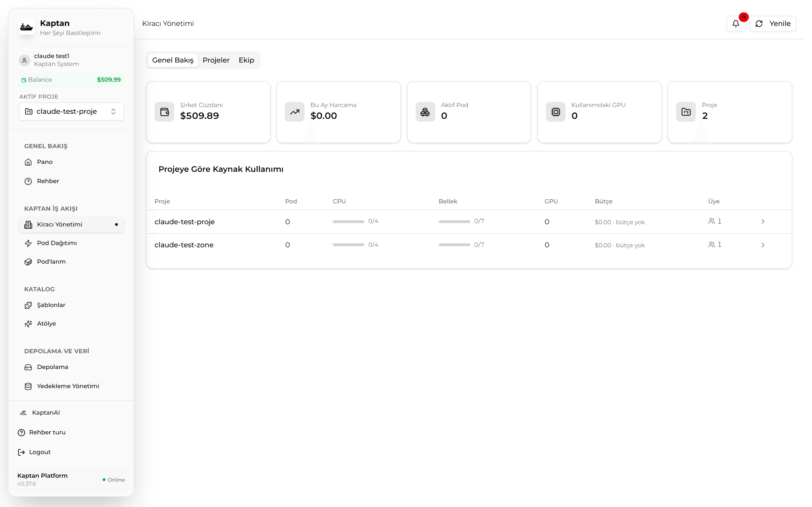Click the claude-test-proje CPU usage bar
Image resolution: width=812 pixels, height=507 pixels.
348,222
